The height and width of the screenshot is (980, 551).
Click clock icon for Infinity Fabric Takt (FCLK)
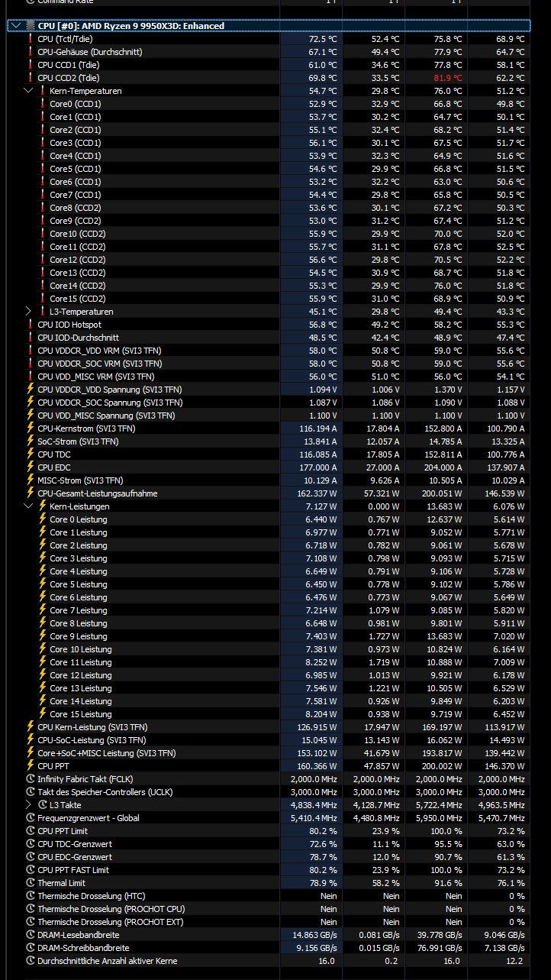31,779
